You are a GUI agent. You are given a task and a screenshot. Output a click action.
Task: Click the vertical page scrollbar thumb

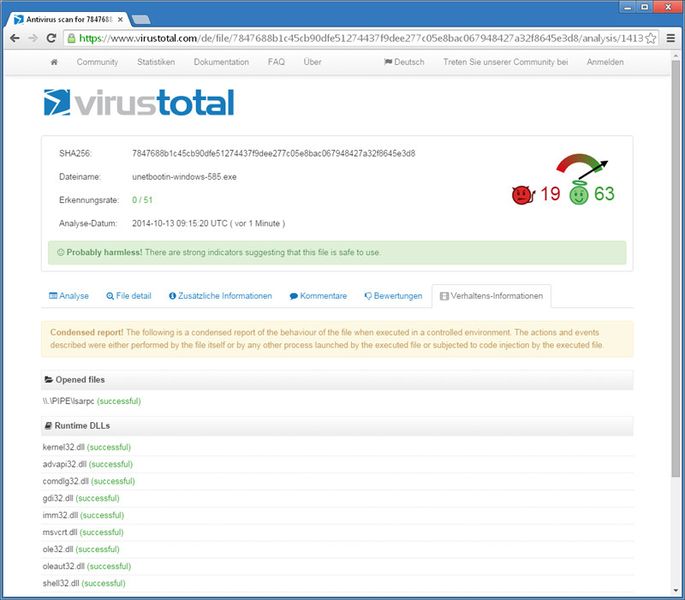(675, 268)
